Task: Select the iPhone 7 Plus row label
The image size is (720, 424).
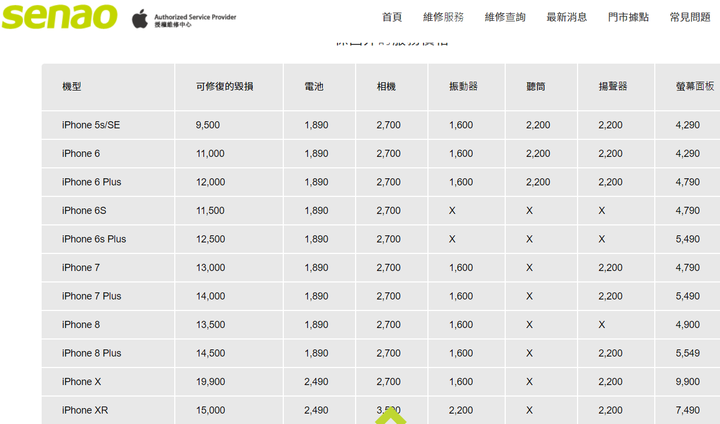Action: (x=91, y=296)
